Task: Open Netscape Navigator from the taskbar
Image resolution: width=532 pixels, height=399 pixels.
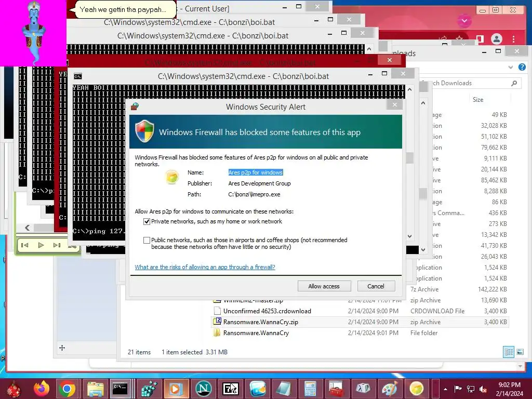Action: pos(204,389)
